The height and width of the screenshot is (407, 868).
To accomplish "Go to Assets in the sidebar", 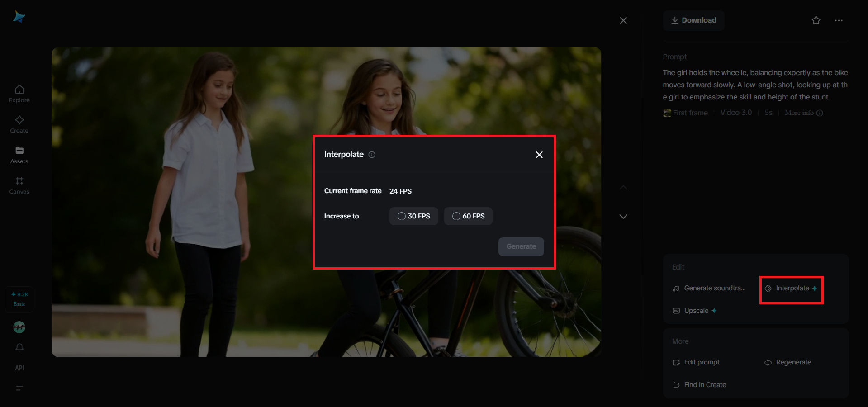I will click(19, 155).
